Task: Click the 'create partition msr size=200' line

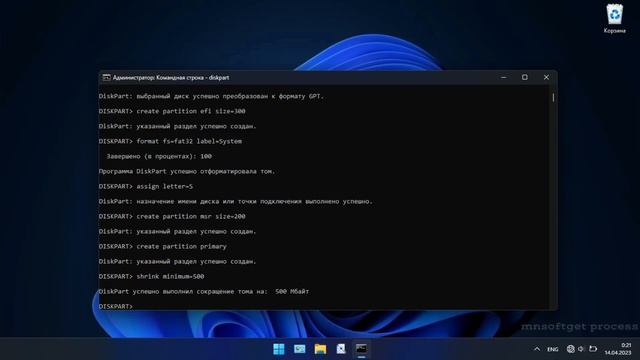Action: 172,216
